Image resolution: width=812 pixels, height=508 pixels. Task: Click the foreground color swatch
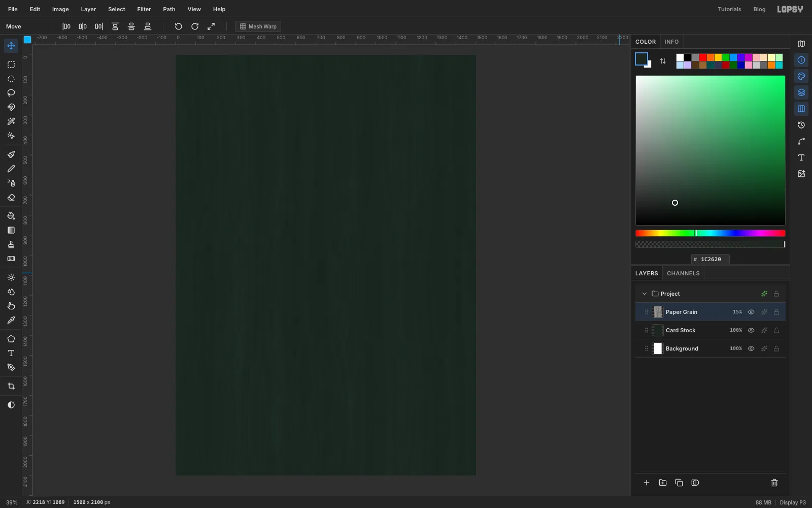coord(641,59)
